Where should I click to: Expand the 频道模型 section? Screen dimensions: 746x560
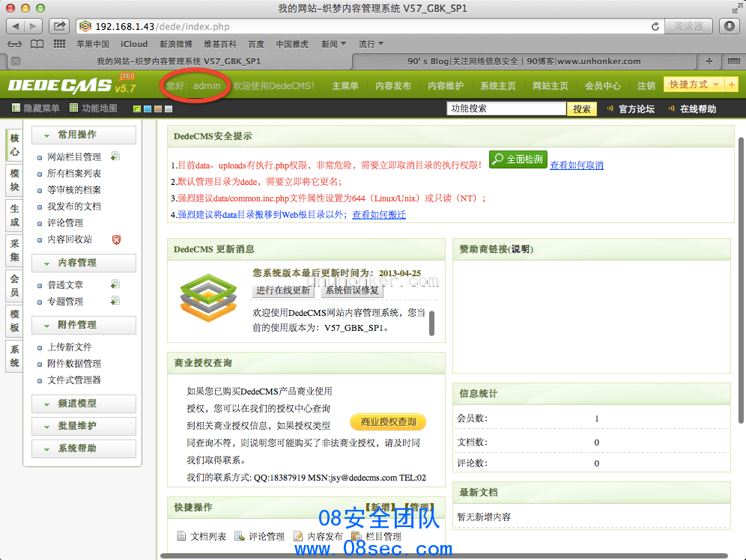[x=84, y=404]
